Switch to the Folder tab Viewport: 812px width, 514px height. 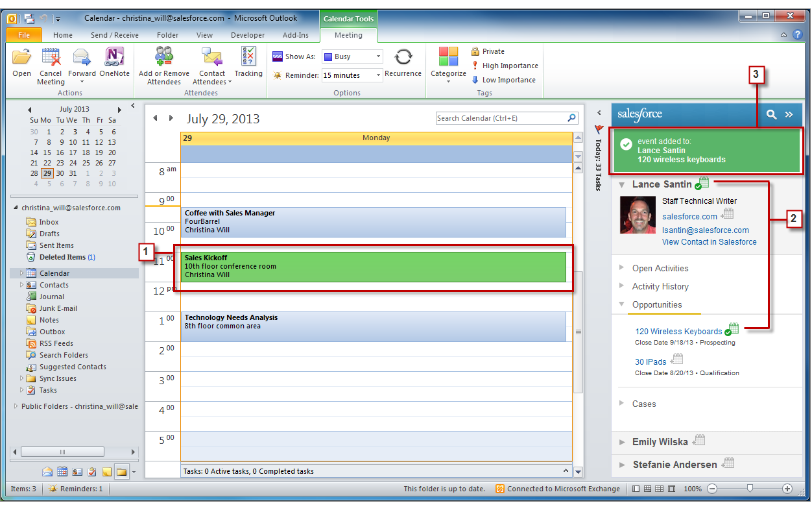coord(167,35)
